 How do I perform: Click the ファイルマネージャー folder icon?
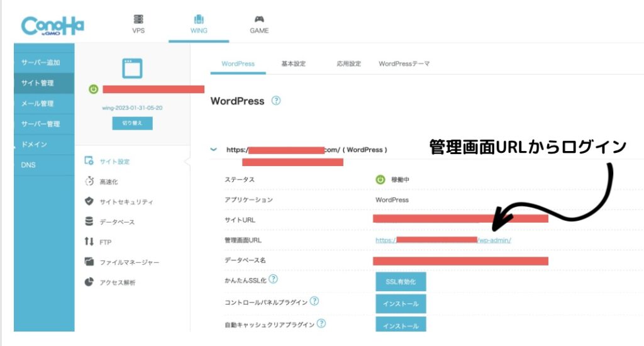[89, 261]
